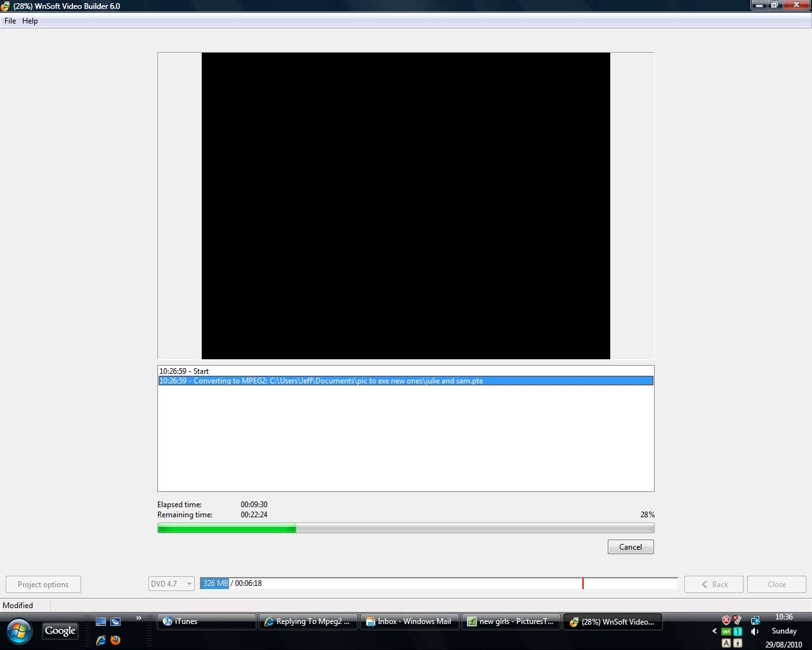Screen dimensions: 812x650
Task: Cancel the MPEG2 conversion
Action: (631, 547)
